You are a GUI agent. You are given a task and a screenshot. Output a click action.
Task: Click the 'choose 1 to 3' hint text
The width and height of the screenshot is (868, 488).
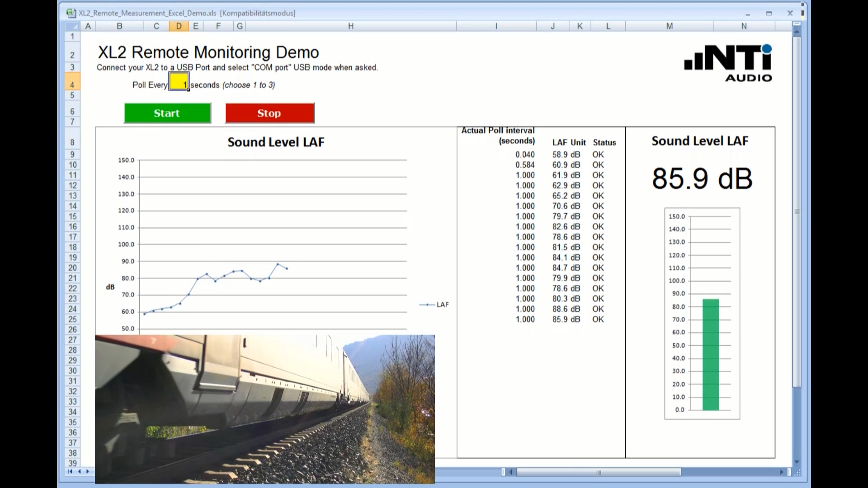(x=249, y=85)
